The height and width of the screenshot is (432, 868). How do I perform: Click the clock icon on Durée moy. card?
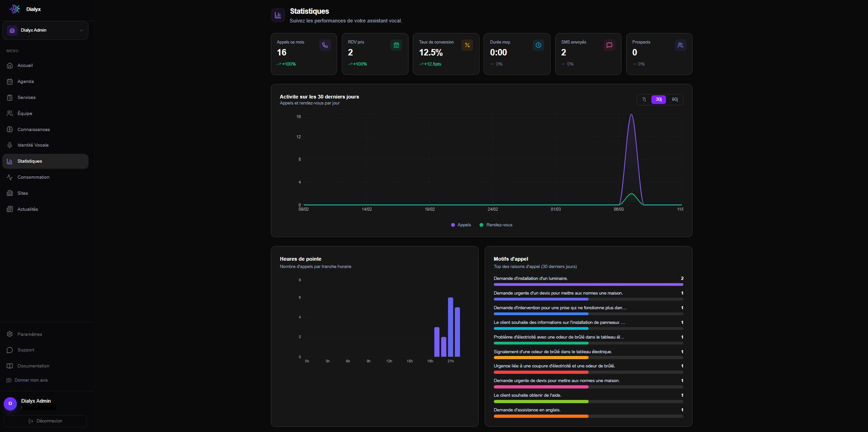538,45
